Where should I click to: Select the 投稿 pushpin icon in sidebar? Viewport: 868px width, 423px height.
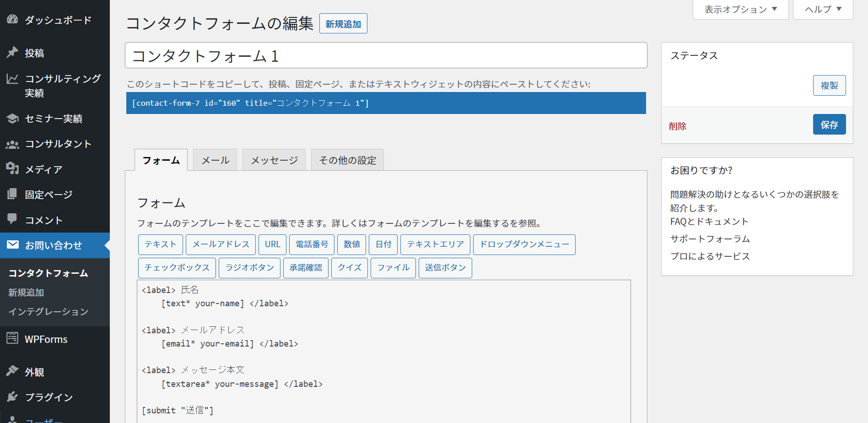pos(11,53)
